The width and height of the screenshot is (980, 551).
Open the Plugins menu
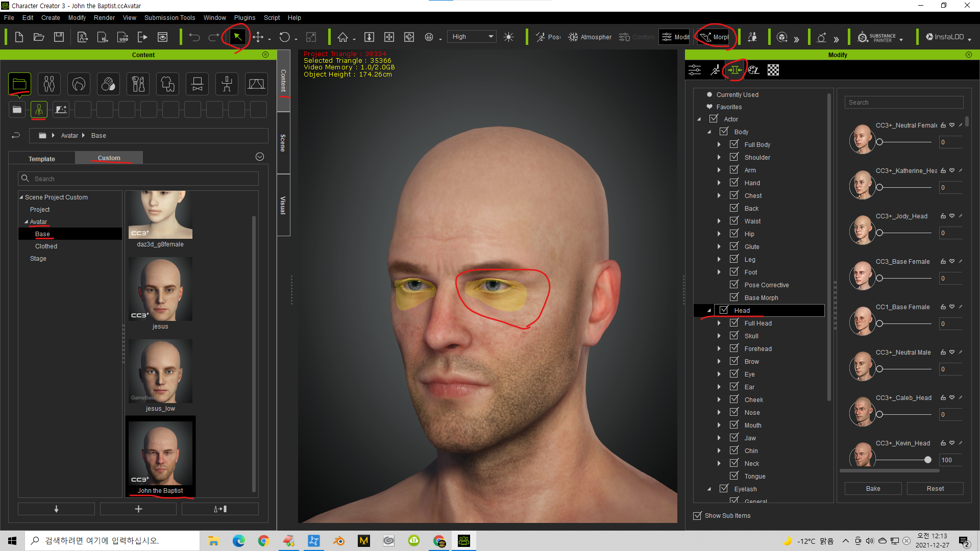244,17
